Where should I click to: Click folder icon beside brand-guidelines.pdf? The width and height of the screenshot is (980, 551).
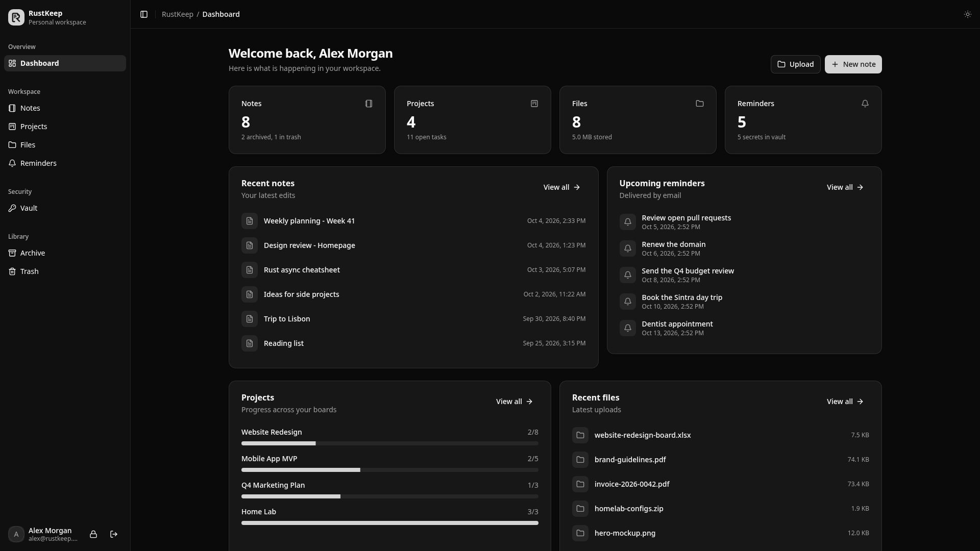[x=580, y=460]
